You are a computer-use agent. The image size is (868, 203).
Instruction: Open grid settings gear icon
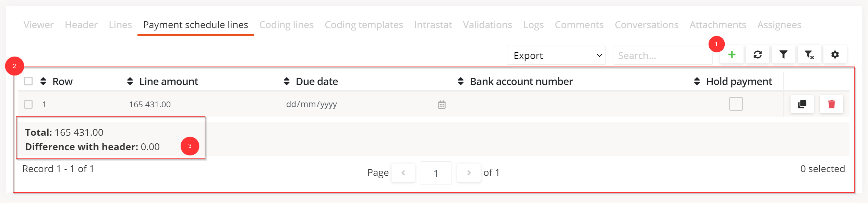tap(835, 55)
